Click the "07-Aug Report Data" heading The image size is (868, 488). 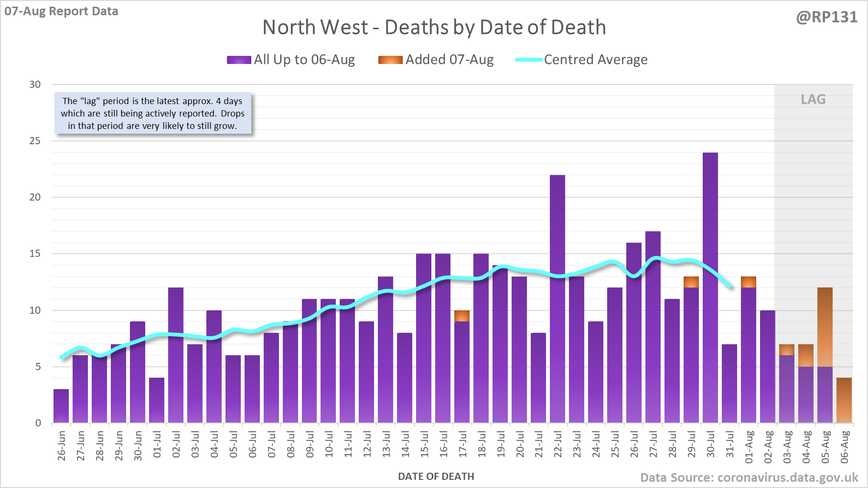coord(61,11)
